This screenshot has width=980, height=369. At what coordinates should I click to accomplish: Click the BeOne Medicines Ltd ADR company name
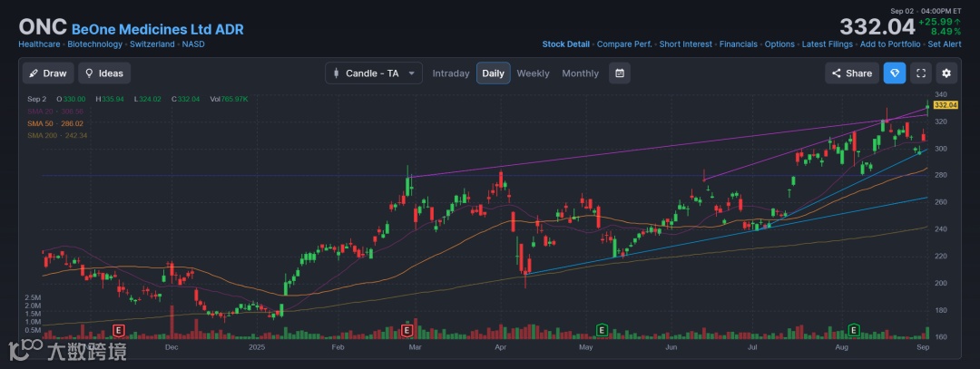click(x=158, y=29)
